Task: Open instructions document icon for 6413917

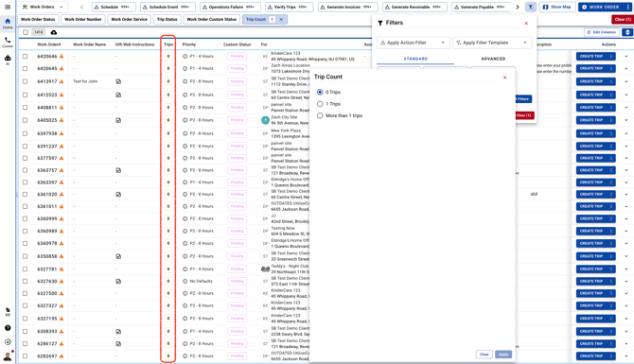Action: pyautogui.click(x=118, y=81)
